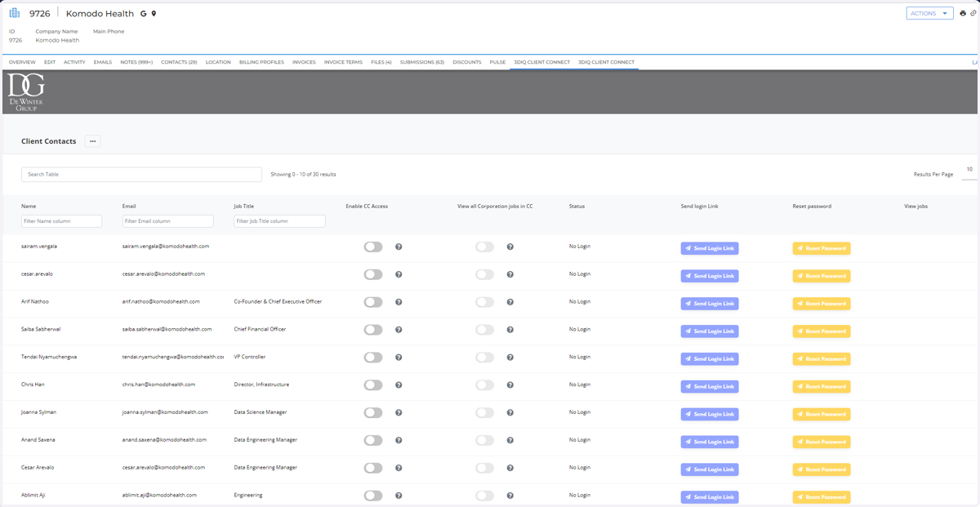Help icon for Joanna Sylman view-all-jobs toggle
Screen dimensions: 980x507
click(510, 412)
